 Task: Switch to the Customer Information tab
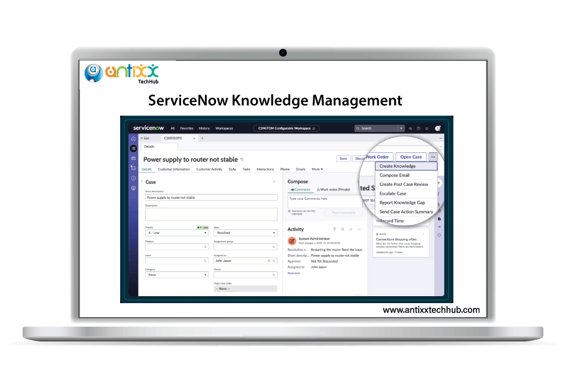coord(175,169)
